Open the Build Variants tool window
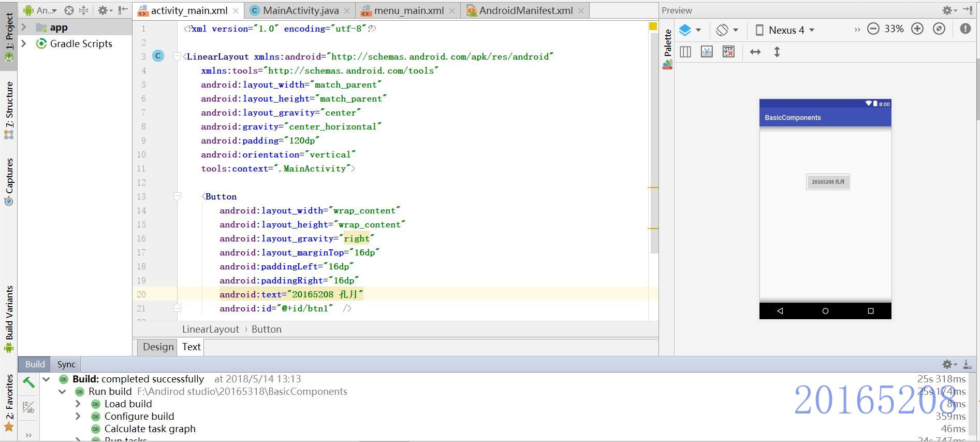980x442 pixels. click(x=9, y=319)
